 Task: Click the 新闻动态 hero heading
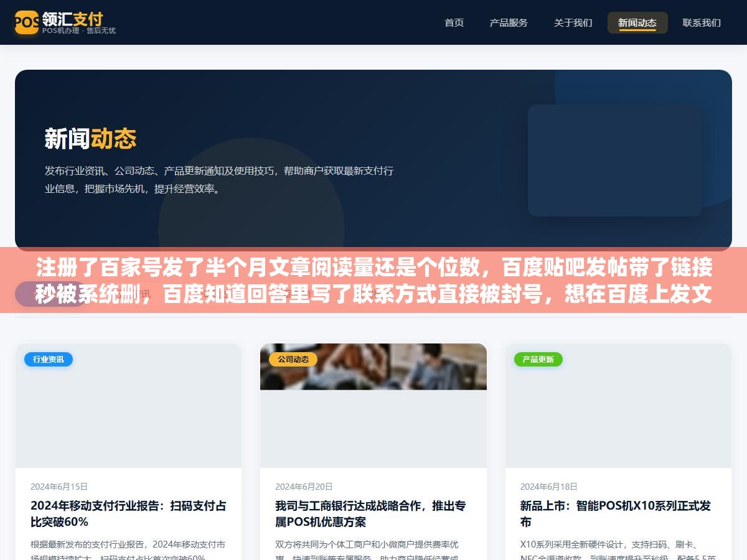[90, 138]
